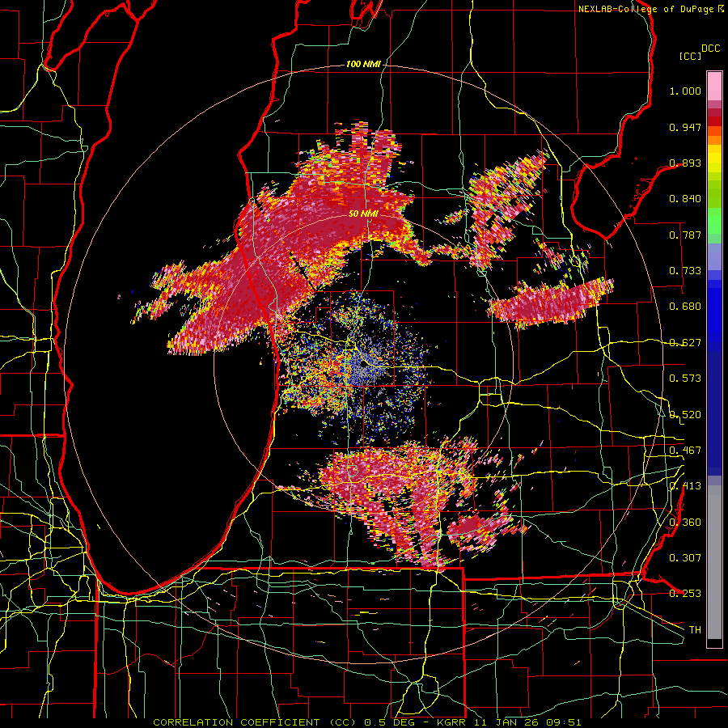Screen dimensions: 728x728
Task: Click the TH threshold legend label
Action: click(695, 630)
